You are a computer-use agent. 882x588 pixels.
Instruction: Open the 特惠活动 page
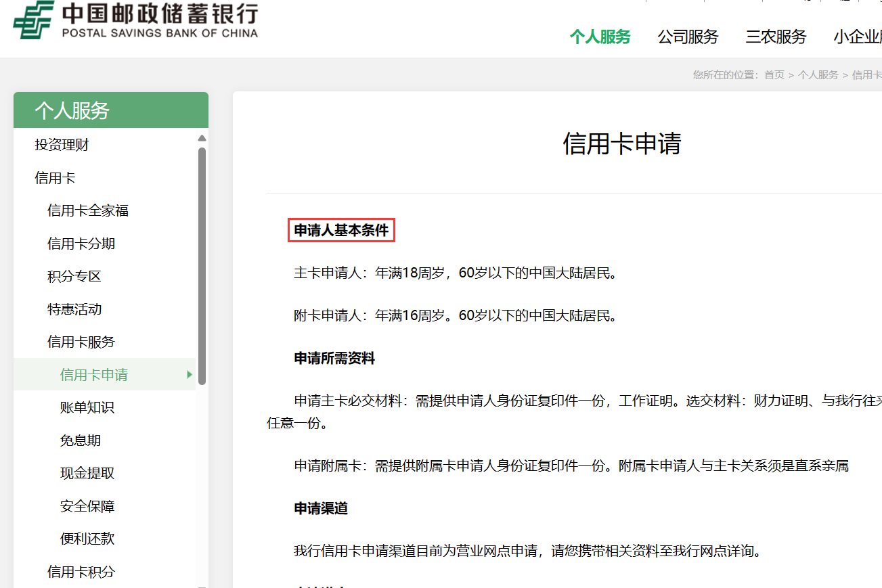pyautogui.click(x=74, y=309)
